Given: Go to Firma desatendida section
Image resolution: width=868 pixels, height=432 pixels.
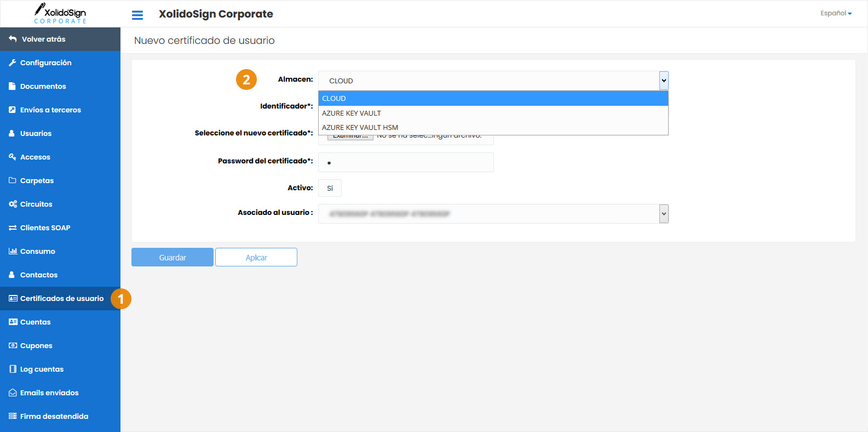Looking at the screenshot, I should [x=54, y=417].
